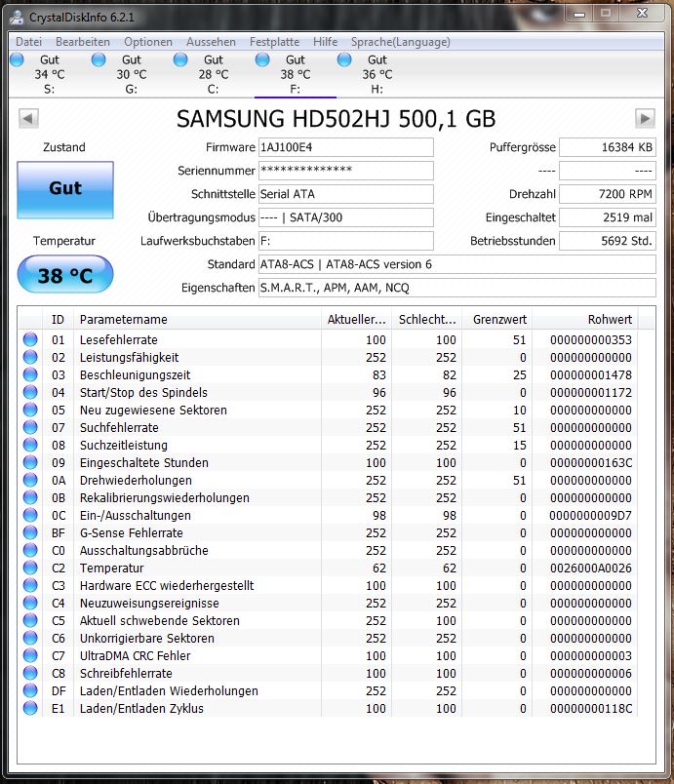The image size is (674, 784).
Task: Click the Aktueller column header
Action: tap(356, 320)
